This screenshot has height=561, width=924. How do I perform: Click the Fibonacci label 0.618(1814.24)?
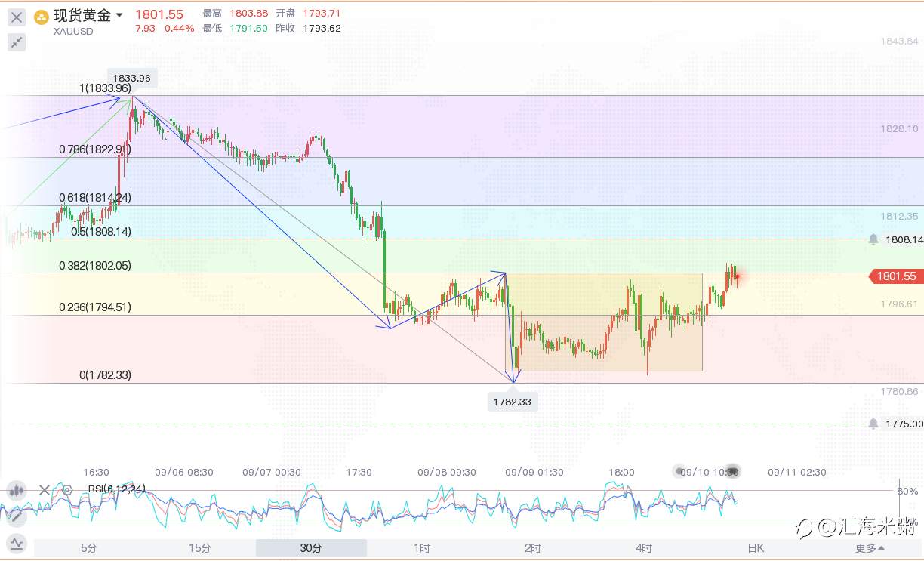coord(95,198)
